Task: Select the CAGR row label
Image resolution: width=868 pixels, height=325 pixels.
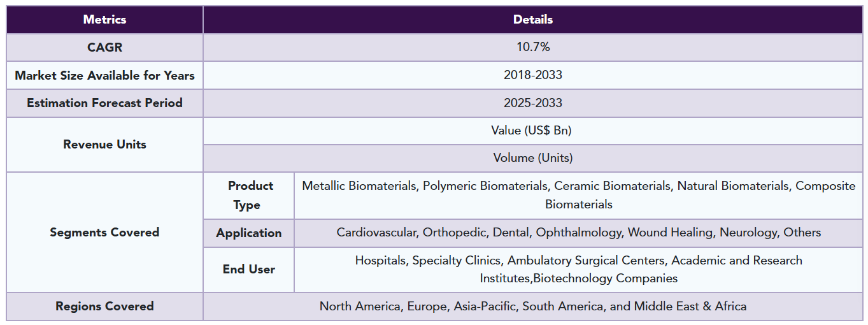Action: [x=105, y=47]
